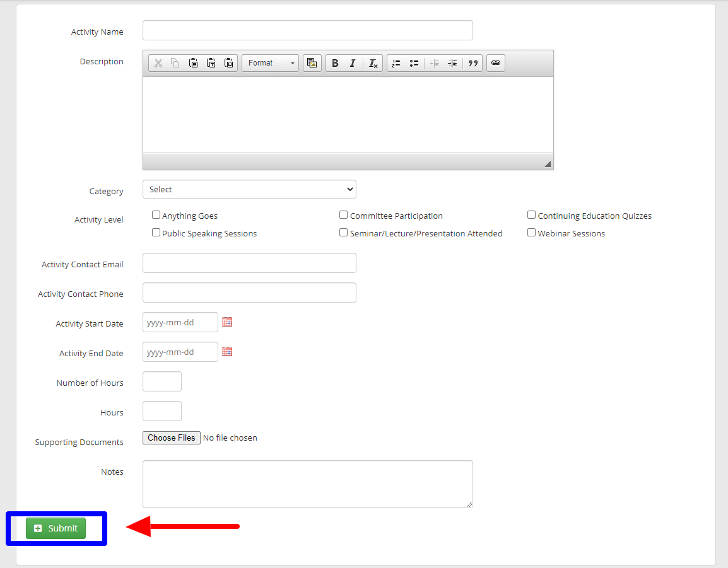Click inside the Description editor text area
The height and width of the screenshot is (568, 728).
click(348, 115)
